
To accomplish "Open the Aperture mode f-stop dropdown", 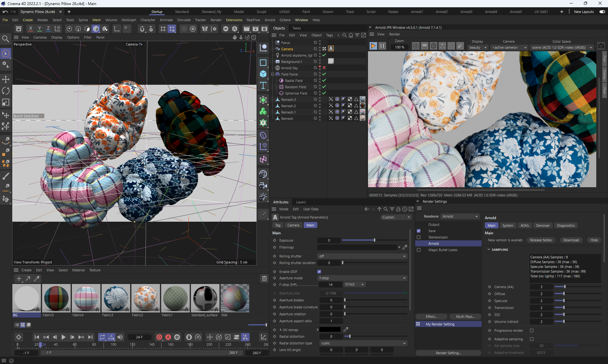I will coord(362,278).
